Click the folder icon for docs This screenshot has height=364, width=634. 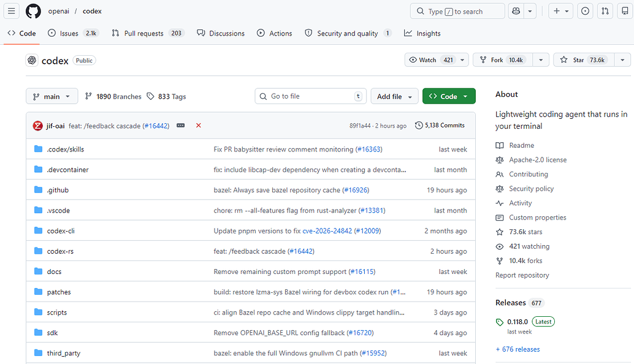pos(39,271)
